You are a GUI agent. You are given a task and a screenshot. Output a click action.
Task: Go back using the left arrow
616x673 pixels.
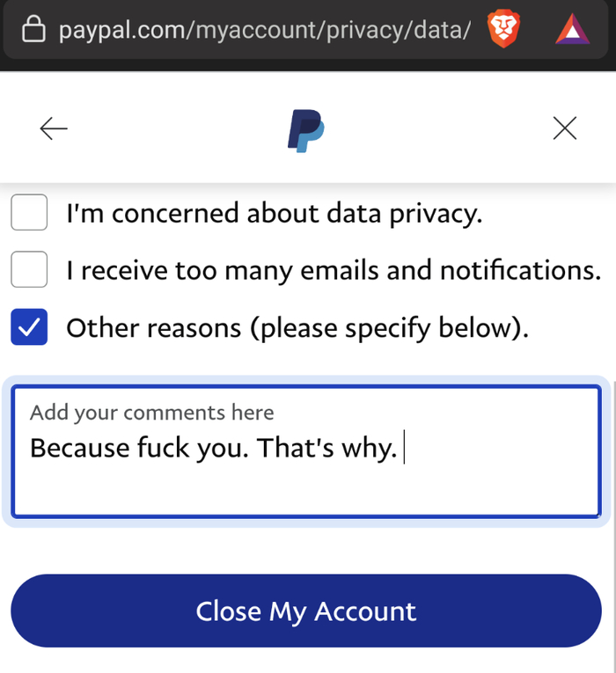54,128
